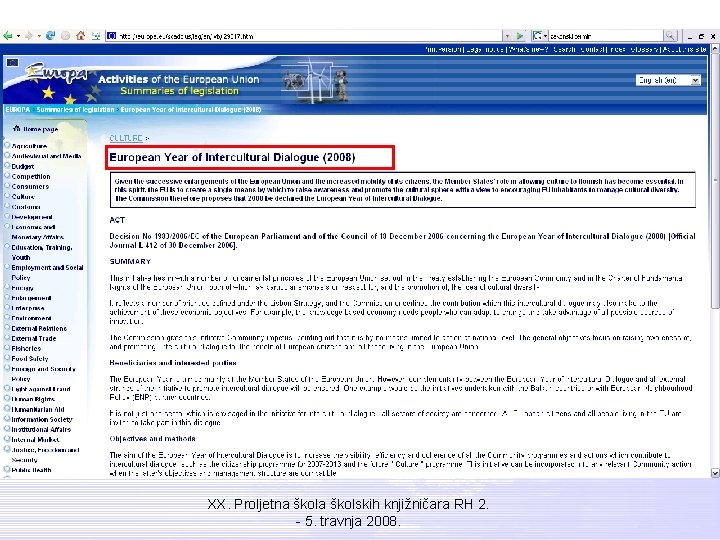Open Summaries of legislation breadcrumb link
This screenshot has height=540, width=720.
pos(75,109)
